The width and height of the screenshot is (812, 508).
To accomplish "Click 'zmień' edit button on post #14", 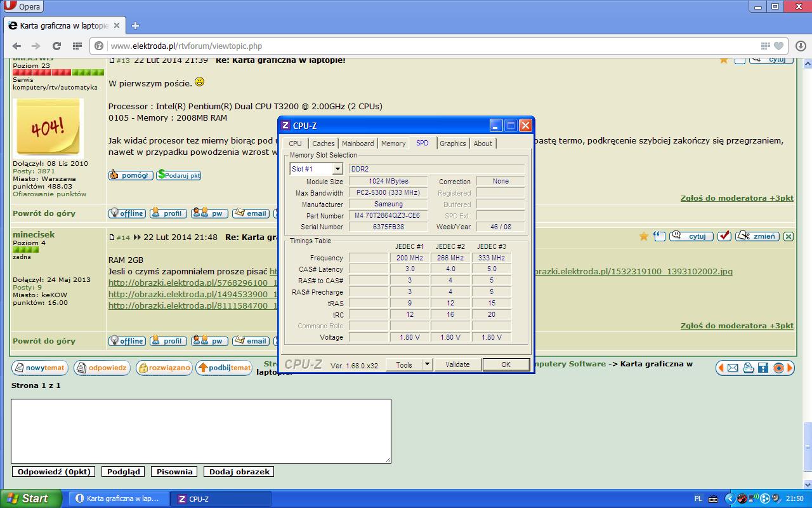I will (757, 236).
